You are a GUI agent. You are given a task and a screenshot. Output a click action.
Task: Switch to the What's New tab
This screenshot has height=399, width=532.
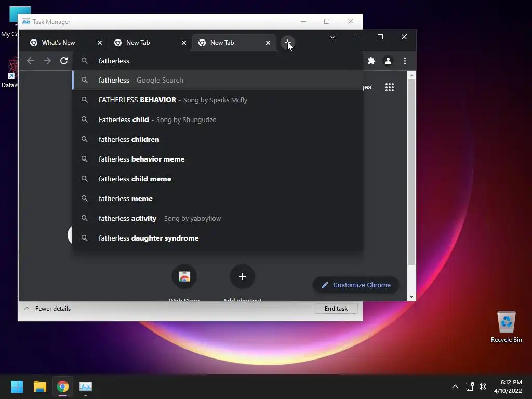[x=58, y=43]
